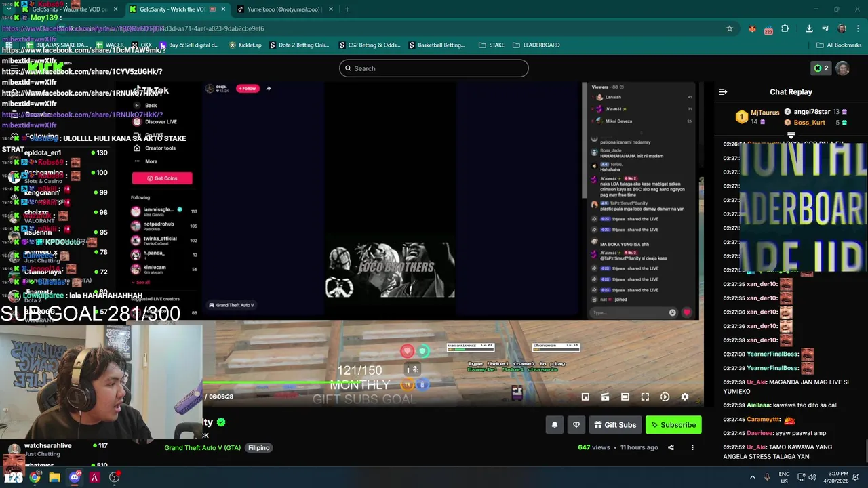Open Chrome downloads
The image size is (868, 488).
pyautogui.click(x=809, y=28)
